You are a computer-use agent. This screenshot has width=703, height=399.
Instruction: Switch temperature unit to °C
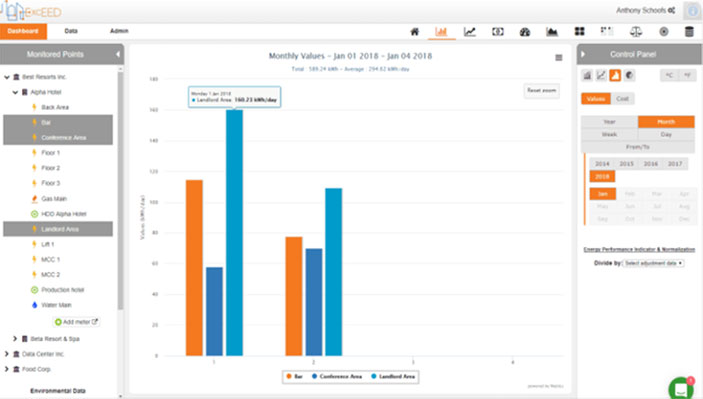[669, 75]
